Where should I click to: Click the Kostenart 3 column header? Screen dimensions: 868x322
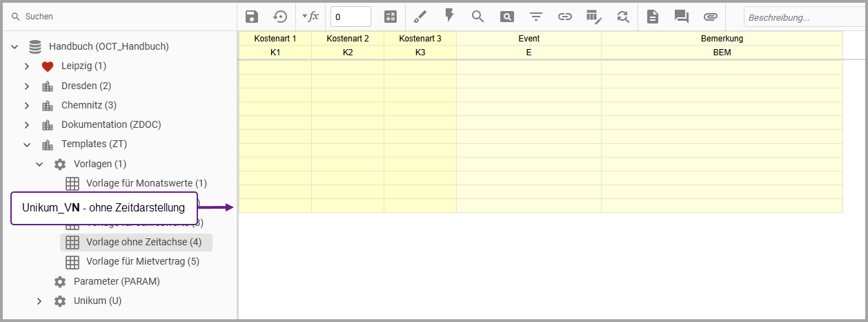tap(420, 39)
